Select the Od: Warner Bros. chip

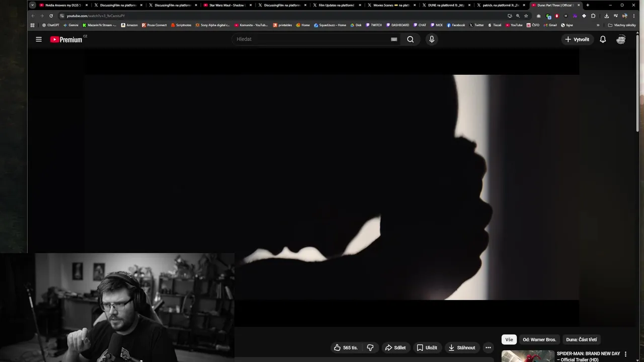pos(539,339)
